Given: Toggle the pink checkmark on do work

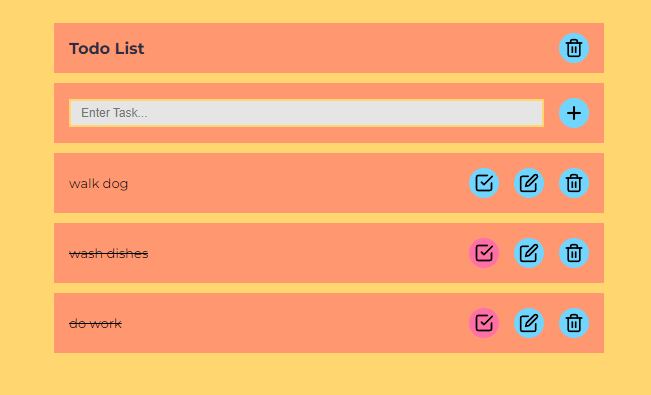Looking at the screenshot, I should coord(484,323).
